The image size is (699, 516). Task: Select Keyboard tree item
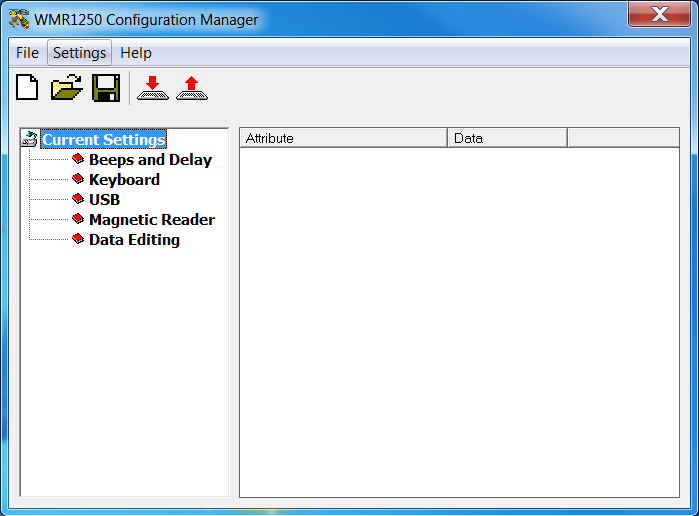click(124, 180)
